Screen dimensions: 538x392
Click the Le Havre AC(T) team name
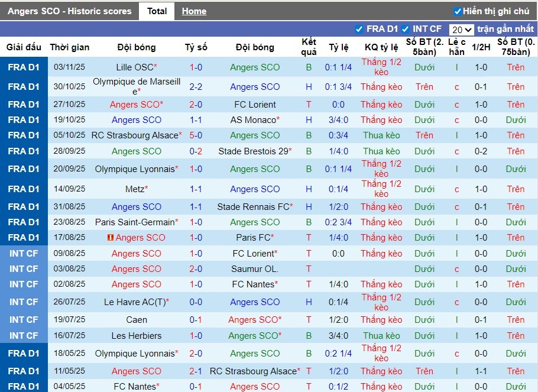[134, 302]
